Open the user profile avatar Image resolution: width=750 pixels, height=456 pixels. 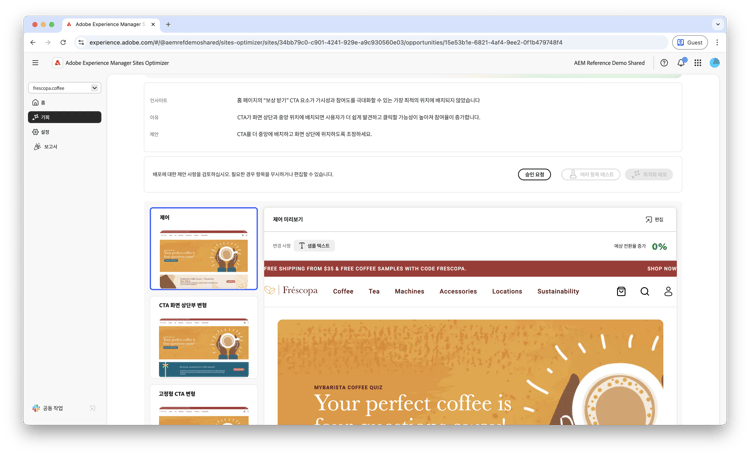point(715,63)
